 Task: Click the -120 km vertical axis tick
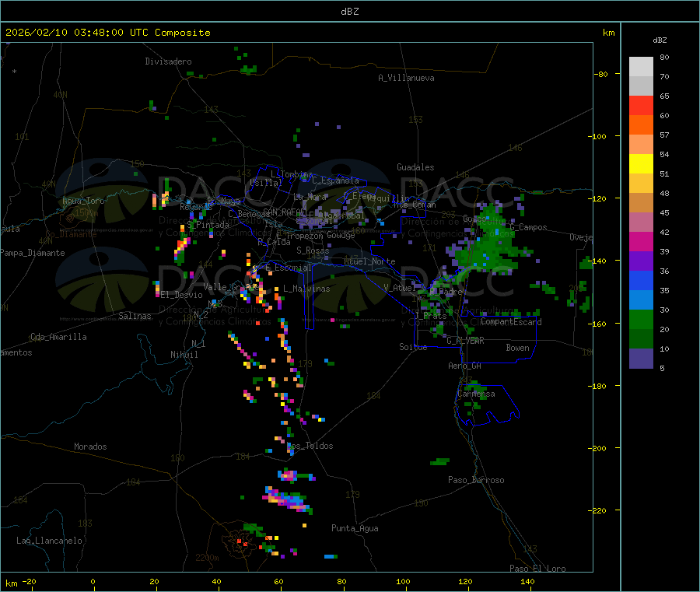tap(600, 198)
